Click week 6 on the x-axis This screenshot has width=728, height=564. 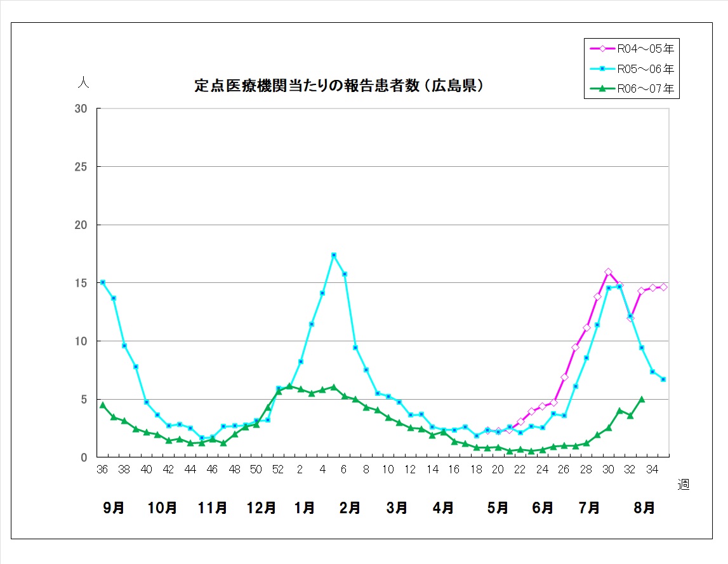343,469
